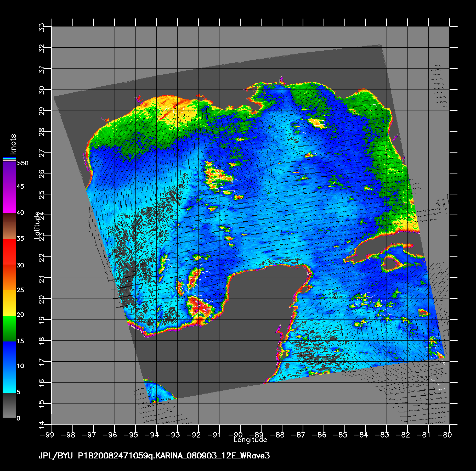The image size is (476, 471).
Task: Click the latitude tick label '26'
Action: [x=42, y=173]
